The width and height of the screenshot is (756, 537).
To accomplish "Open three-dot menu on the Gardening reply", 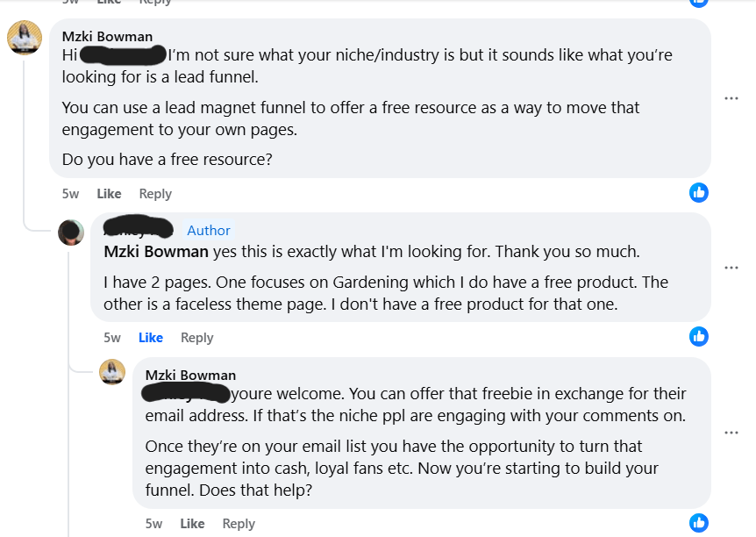I will 731,267.
